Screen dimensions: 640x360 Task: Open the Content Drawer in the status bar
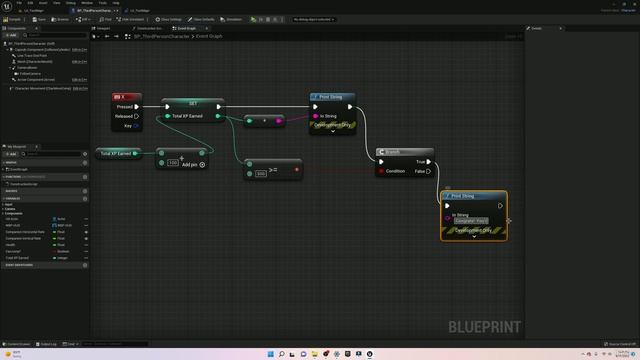pyautogui.click(x=17, y=344)
